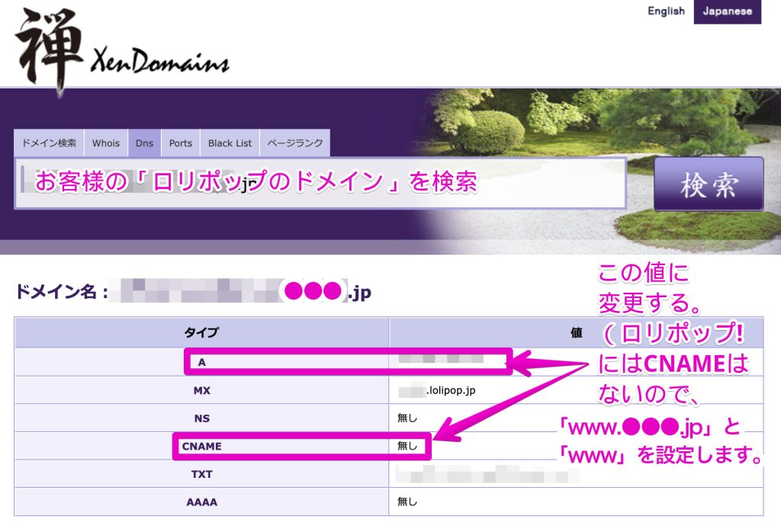
Task: Select the TXT record type cell
Action: pos(201,474)
